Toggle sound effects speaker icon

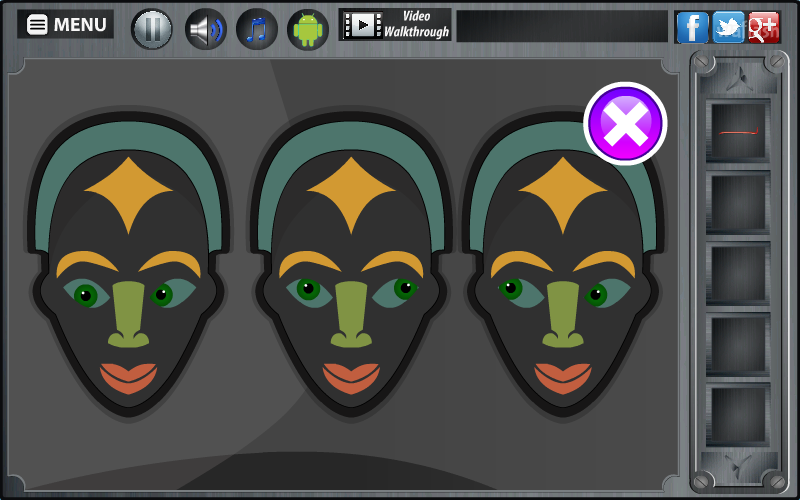click(206, 29)
